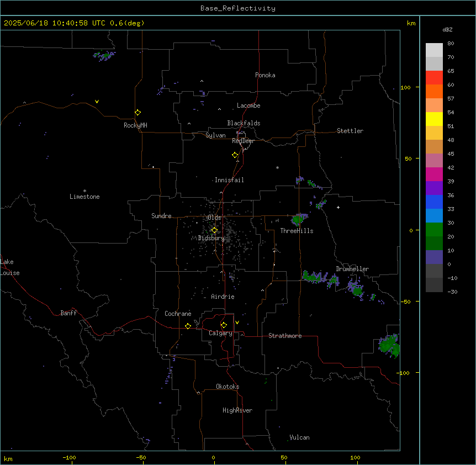
Task: Click the -30 value in dBZ legend
Action: click(452, 292)
